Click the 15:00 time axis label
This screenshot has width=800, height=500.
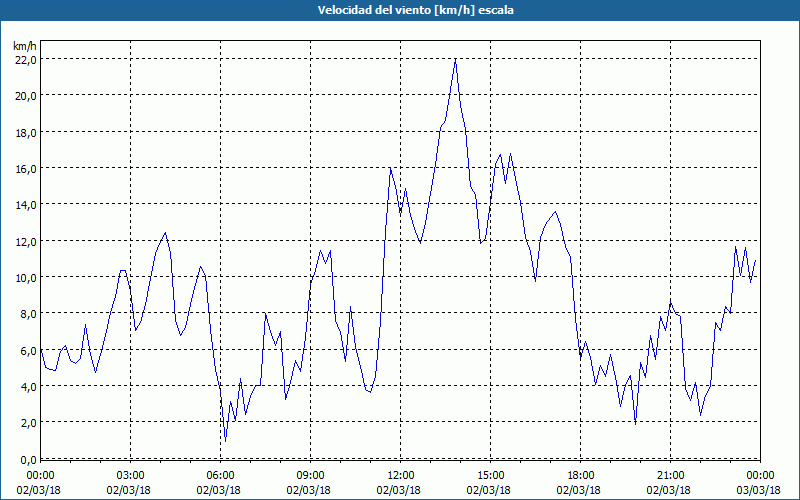[490, 476]
